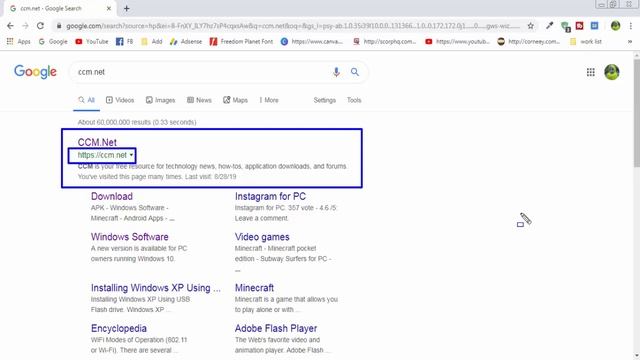
Task: Click the browser forward arrow
Action: [x=25, y=26]
